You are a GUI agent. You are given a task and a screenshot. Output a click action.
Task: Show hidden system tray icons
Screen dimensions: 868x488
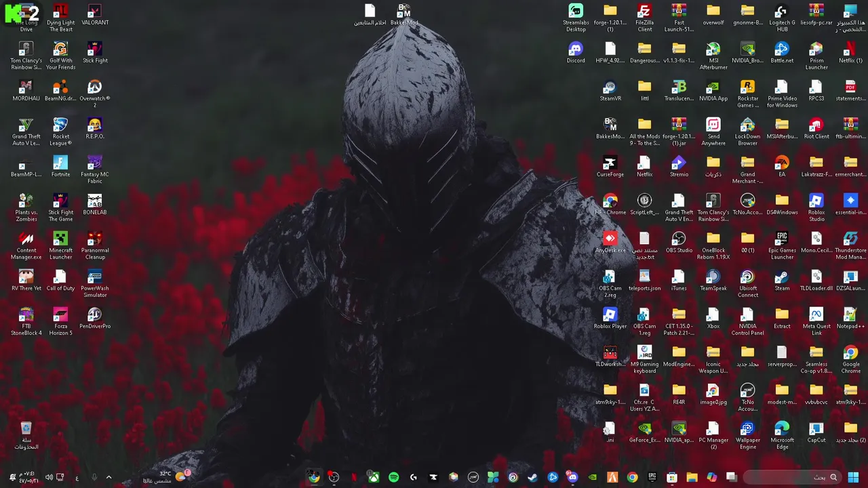108,477
